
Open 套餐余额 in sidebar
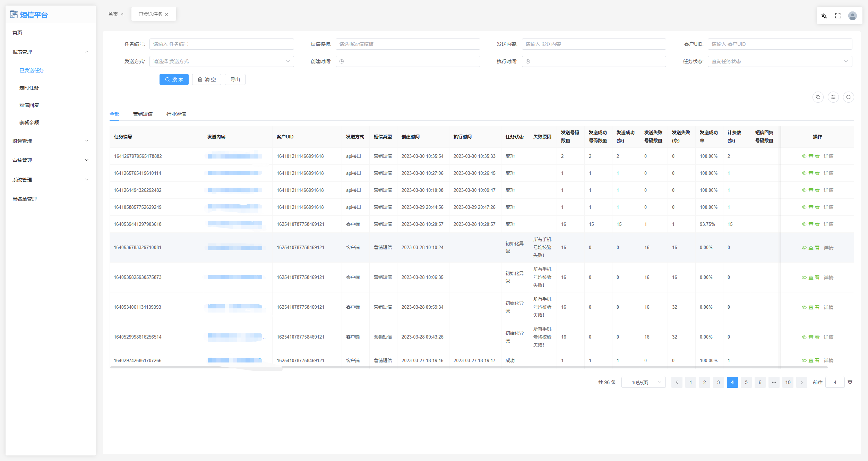pos(29,122)
